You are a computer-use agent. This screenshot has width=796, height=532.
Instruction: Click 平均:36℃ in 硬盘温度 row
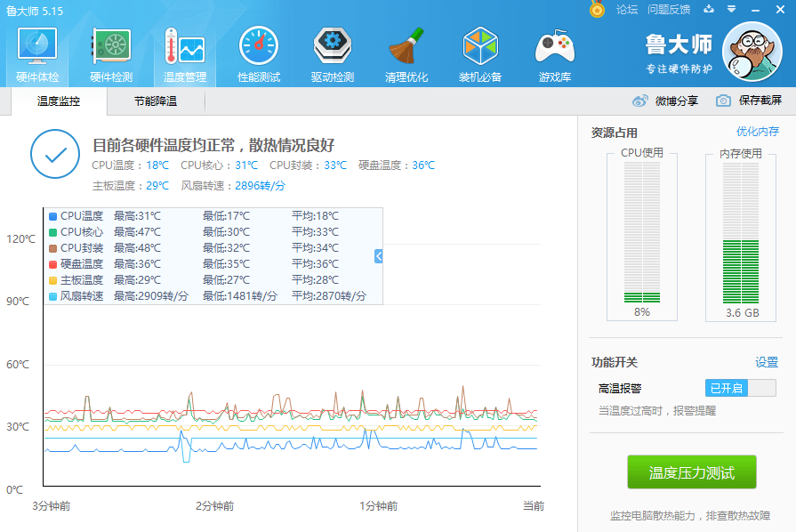click(x=315, y=264)
